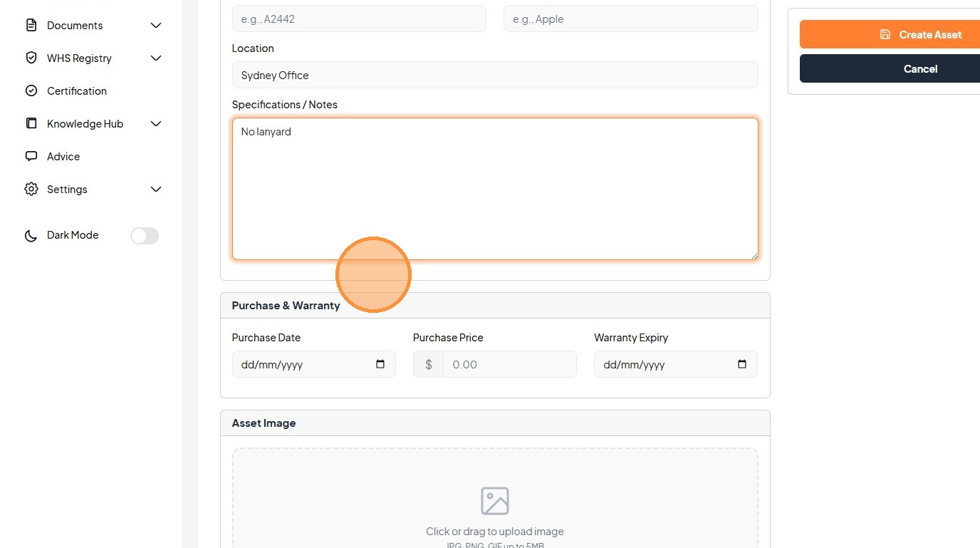Click the Create Asset button

pos(890,34)
